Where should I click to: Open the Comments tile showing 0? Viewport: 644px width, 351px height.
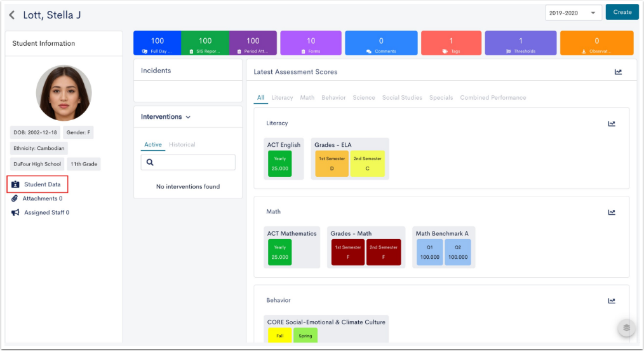click(x=381, y=43)
